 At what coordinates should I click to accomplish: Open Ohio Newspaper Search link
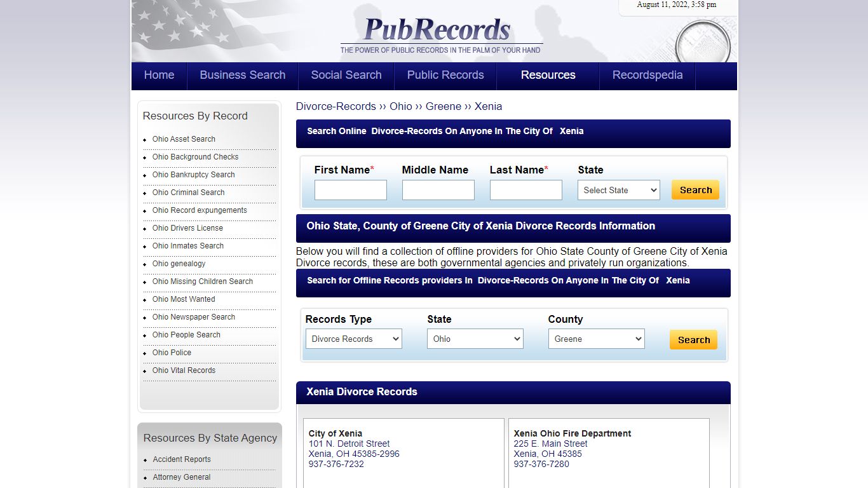(x=194, y=317)
